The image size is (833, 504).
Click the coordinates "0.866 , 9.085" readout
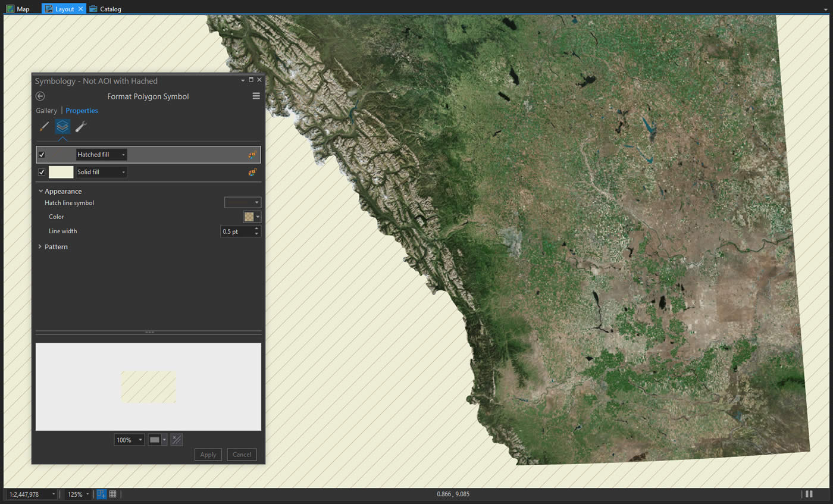tap(453, 494)
